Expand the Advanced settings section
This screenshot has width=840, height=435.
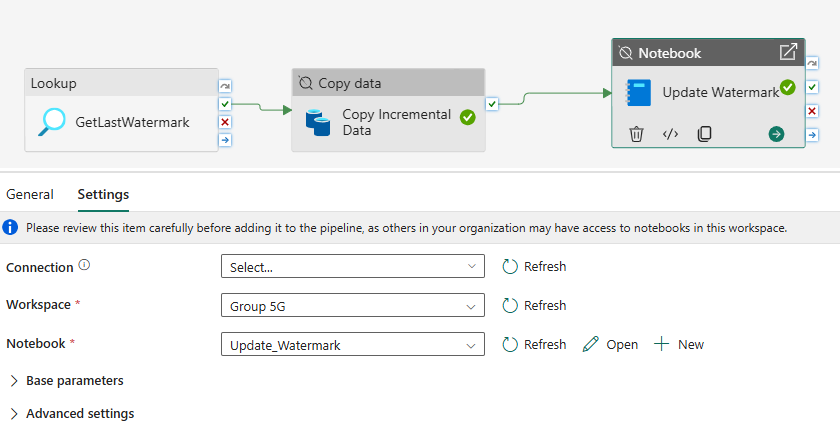(72, 414)
